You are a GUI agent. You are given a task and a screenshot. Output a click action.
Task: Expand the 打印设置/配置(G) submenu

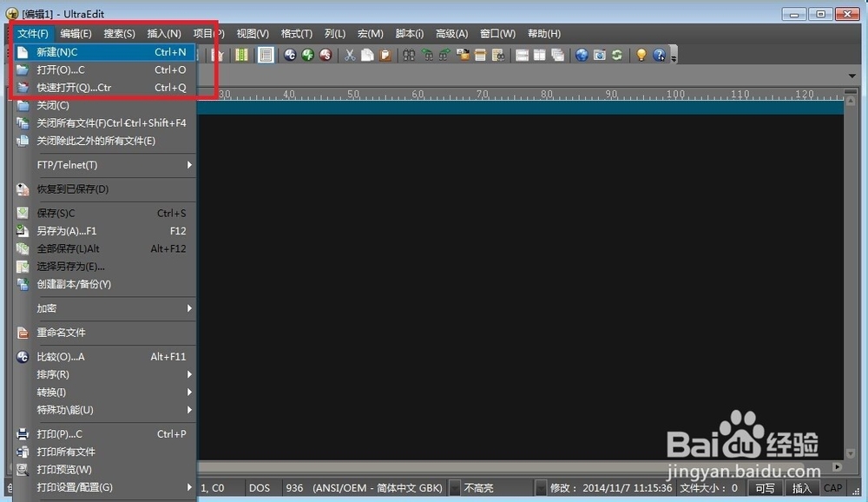[x=104, y=487]
